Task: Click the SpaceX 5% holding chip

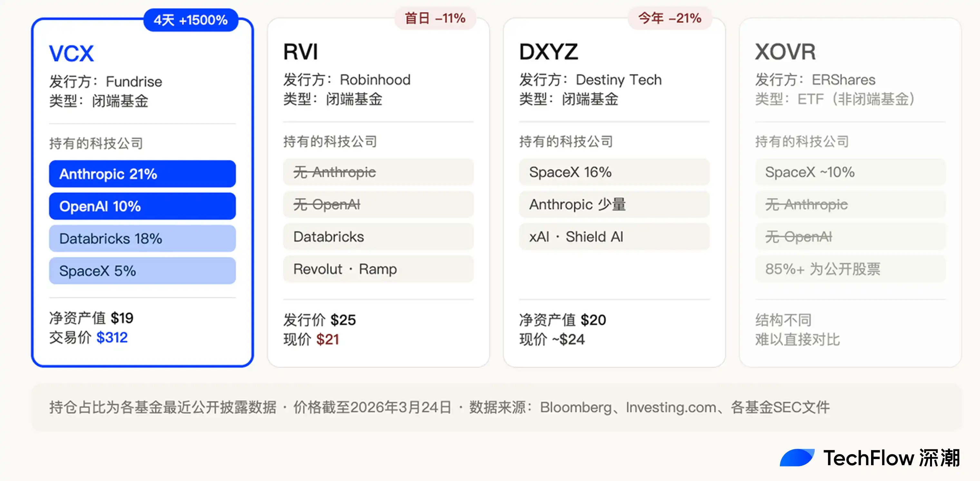Action: (142, 271)
